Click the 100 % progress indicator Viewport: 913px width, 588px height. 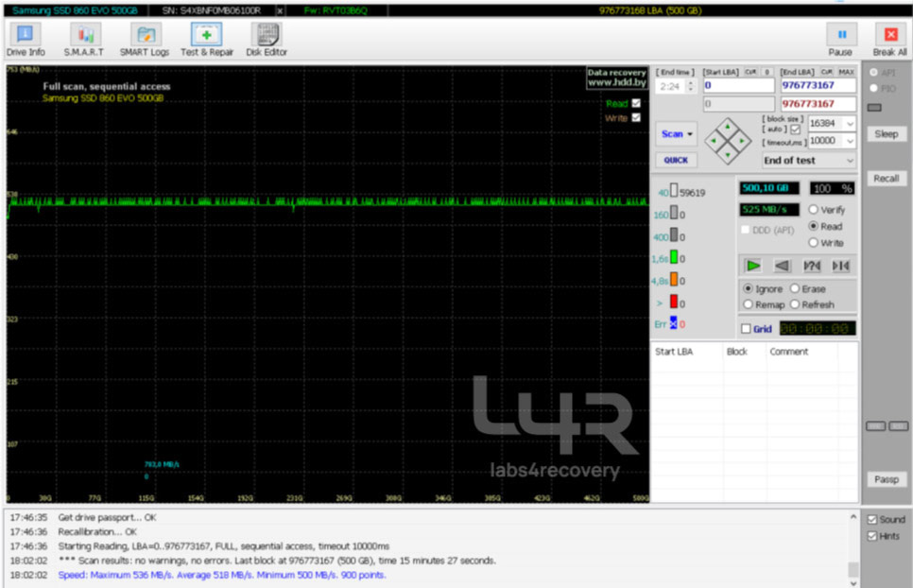(x=832, y=188)
